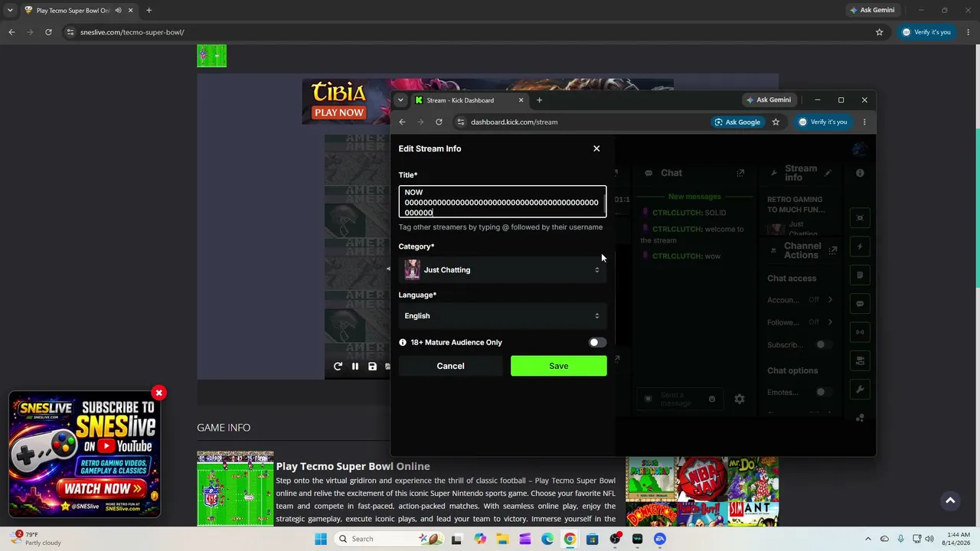Show hidden system tray icons
This screenshot has width=980, height=551.
point(867,539)
